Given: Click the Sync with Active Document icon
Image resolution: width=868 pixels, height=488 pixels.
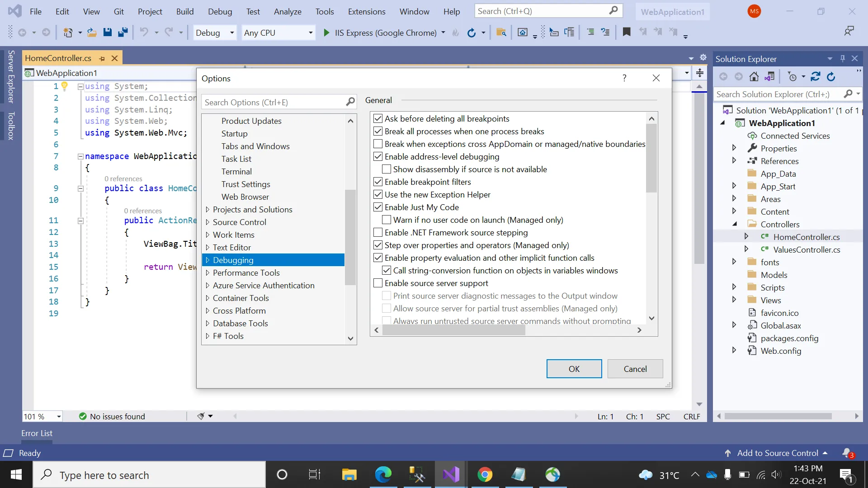Looking at the screenshot, I should coord(816,77).
